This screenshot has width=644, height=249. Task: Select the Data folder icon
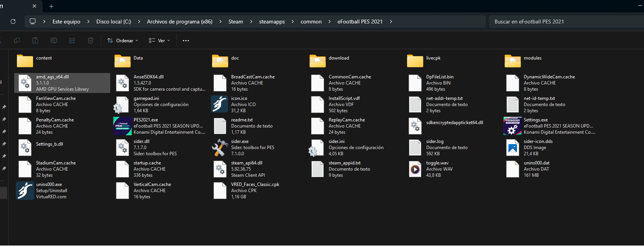[x=123, y=61]
